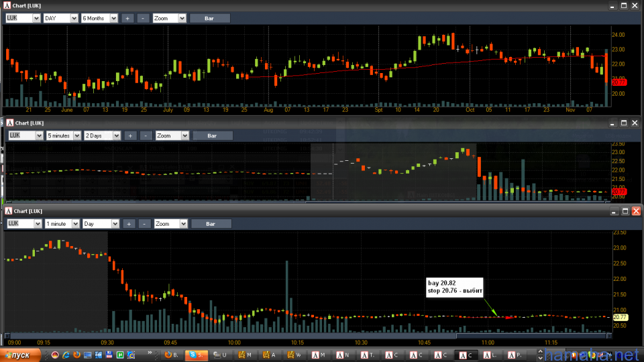
Task: Open LUK symbol dropdown in top chart
Action: pos(22,18)
